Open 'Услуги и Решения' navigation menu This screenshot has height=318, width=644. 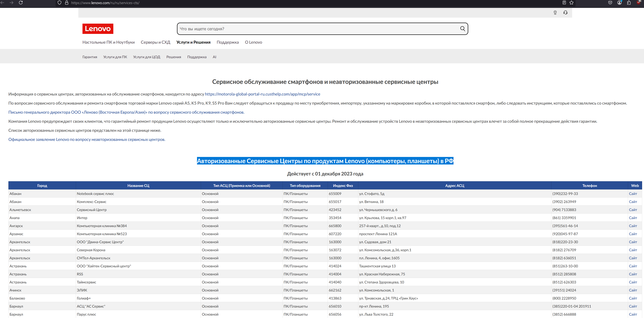[193, 42]
